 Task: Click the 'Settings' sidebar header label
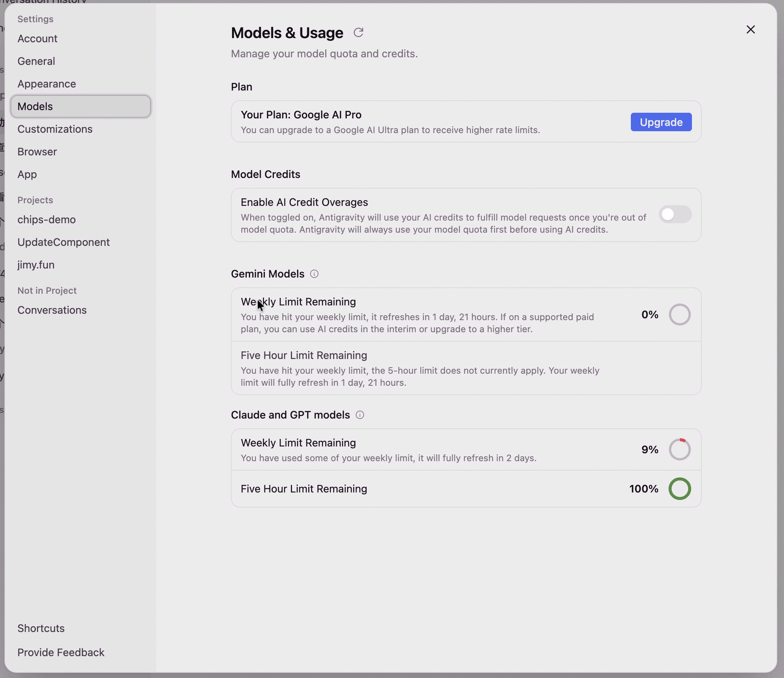pos(35,19)
